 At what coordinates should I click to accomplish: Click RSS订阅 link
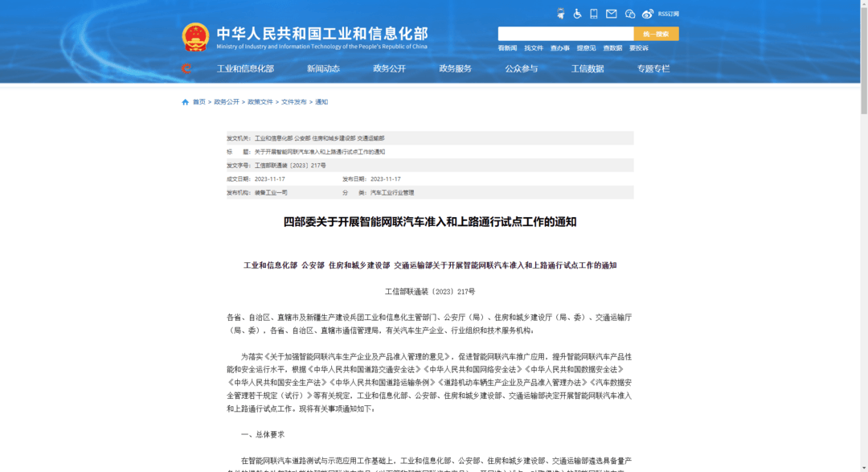(x=668, y=14)
